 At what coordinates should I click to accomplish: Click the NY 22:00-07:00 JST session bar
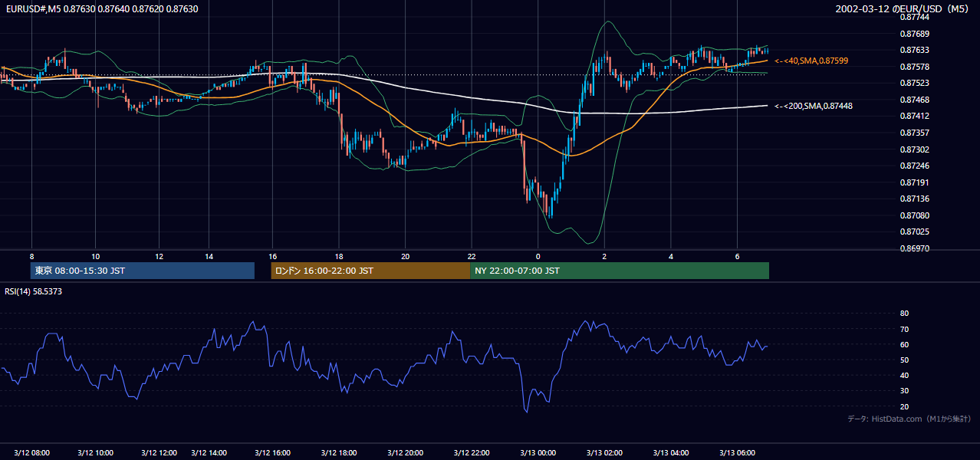tap(620, 271)
